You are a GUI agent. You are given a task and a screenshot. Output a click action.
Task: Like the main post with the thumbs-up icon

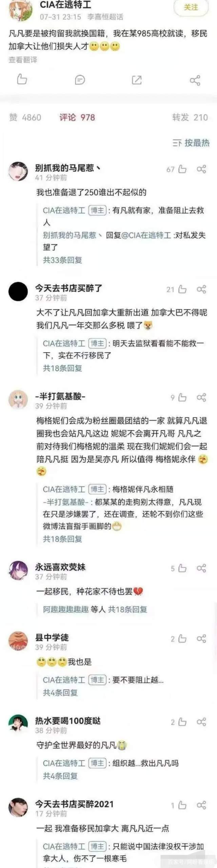(22, 79)
